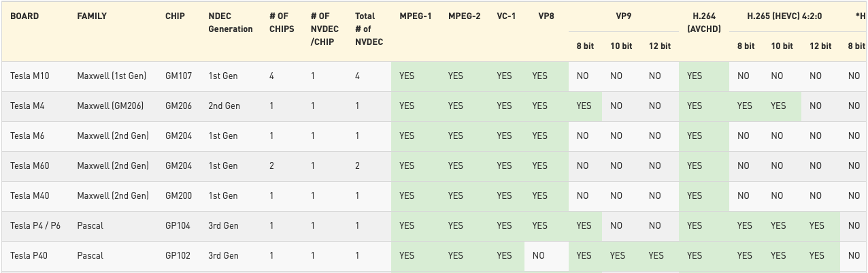Click the MPEG-2 column header
The width and height of the screenshot is (868, 273).
pyautogui.click(x=464, y=16)
